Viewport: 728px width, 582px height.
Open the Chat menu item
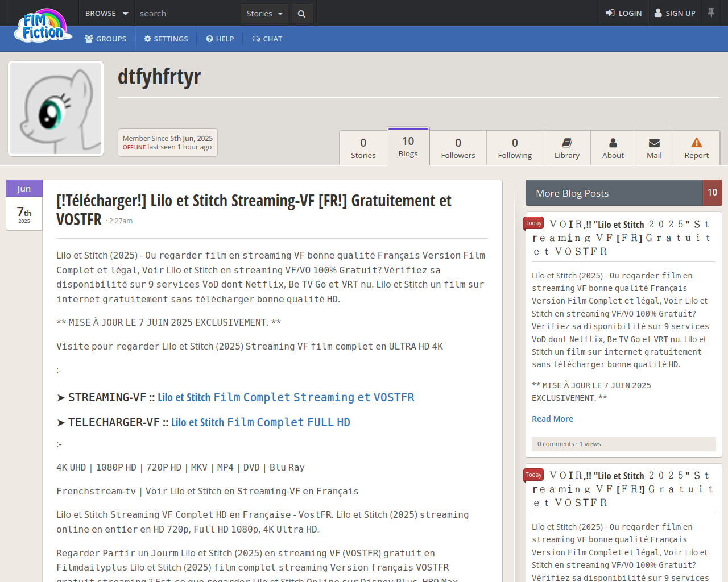[x=267, y=39]
